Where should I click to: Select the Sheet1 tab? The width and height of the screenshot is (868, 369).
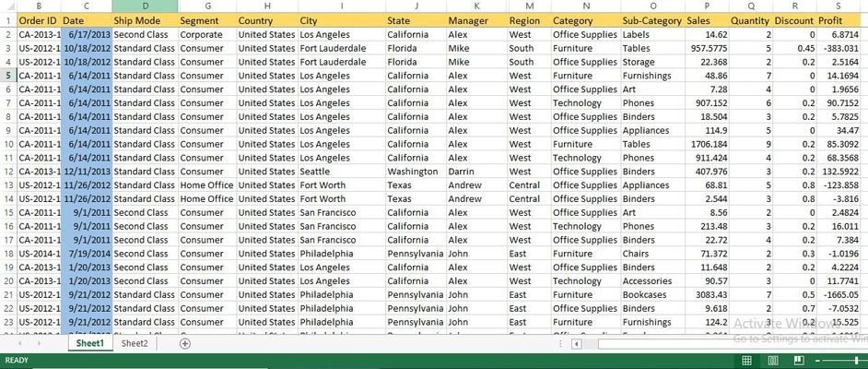[89, 343]
